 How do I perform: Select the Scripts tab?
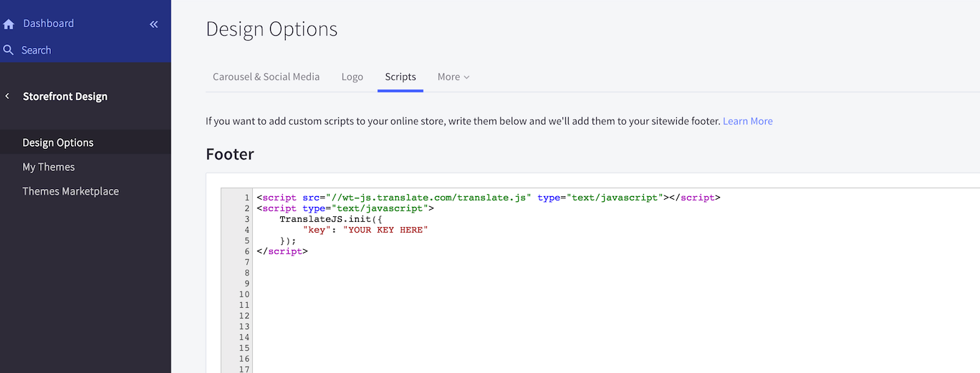point(400,77)
